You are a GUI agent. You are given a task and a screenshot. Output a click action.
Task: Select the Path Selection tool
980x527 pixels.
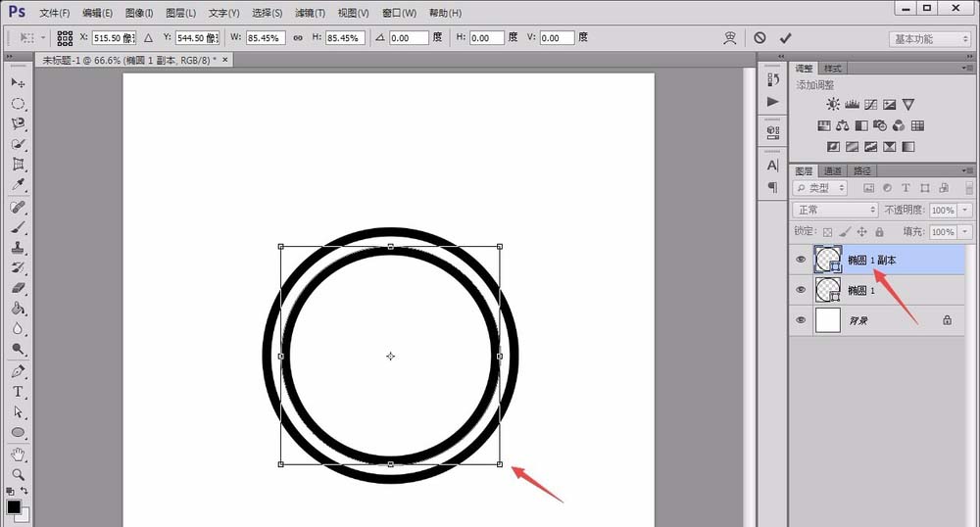pyautogui.click(x=18, y=412)
